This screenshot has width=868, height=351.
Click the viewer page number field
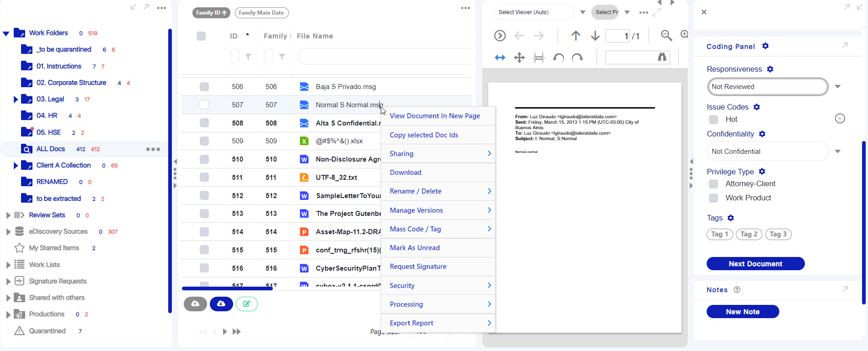[618, 36]
